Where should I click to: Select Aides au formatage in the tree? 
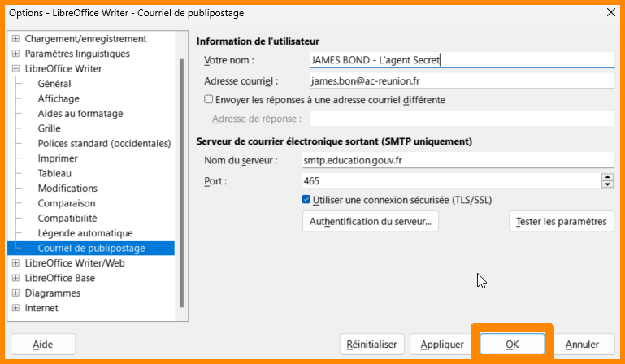tap(80, 114)
